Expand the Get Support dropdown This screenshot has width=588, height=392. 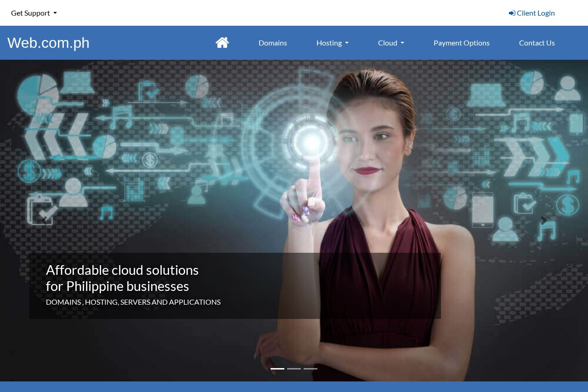(34, 13)
